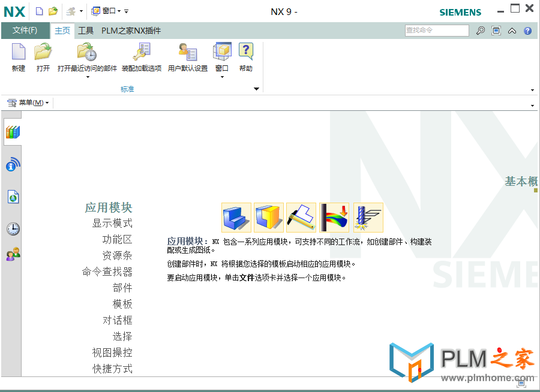This screenshot has height=392, width=540.
Task: Click small New document icon in quick access bar
Action: pos(40,11)
